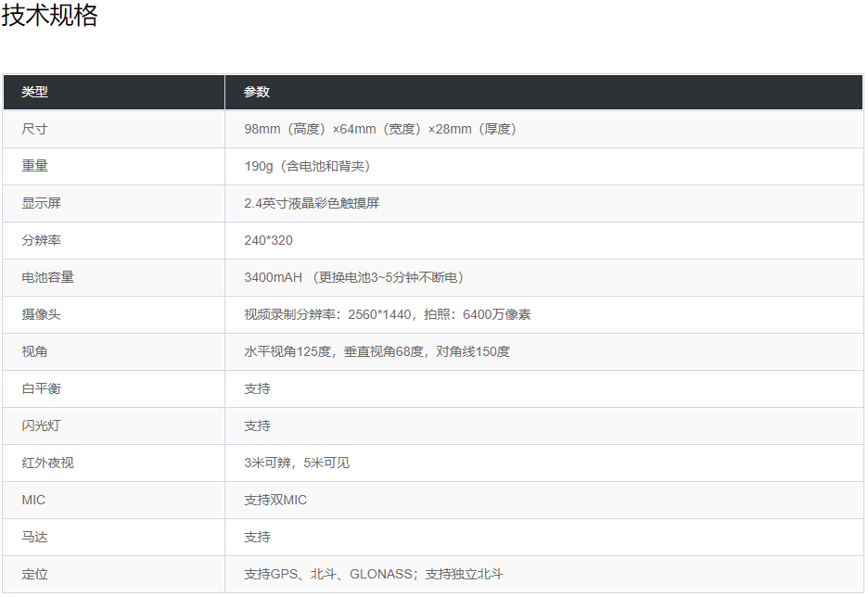Select the MIC row label

[x=33, y=500]
